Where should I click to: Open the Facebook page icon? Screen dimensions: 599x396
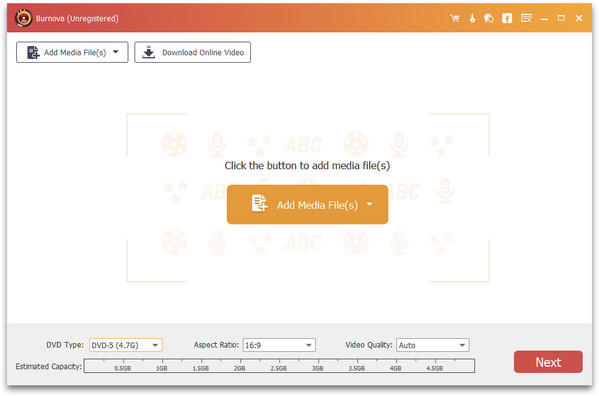[507, 18]
